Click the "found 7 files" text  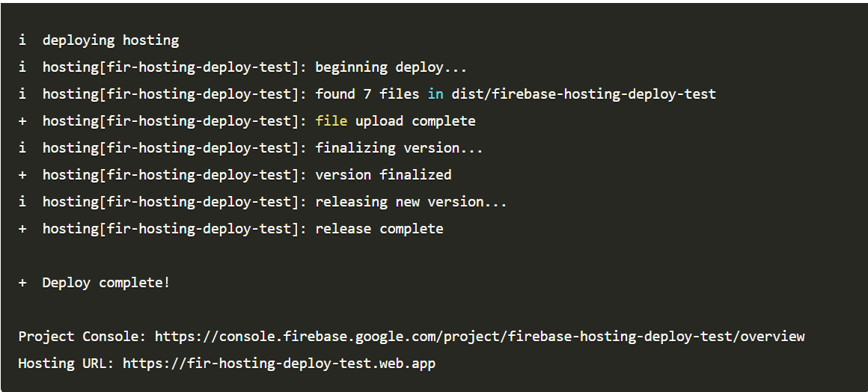pos(367,94)
